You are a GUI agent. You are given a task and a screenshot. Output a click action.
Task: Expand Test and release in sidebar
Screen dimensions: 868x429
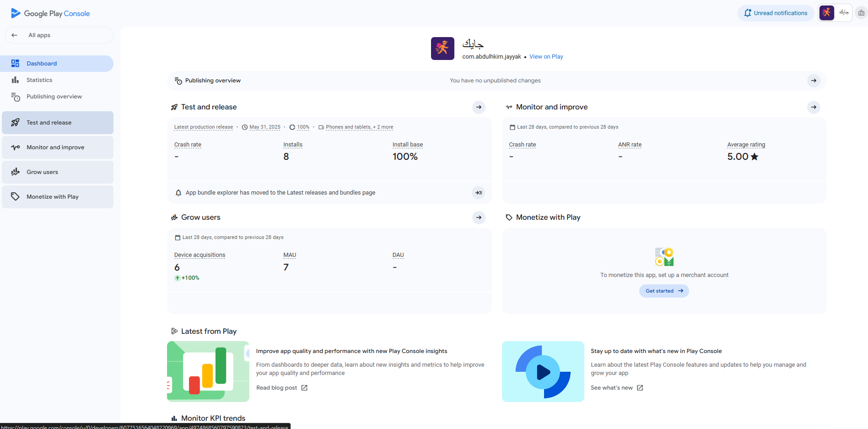point(58,123)
